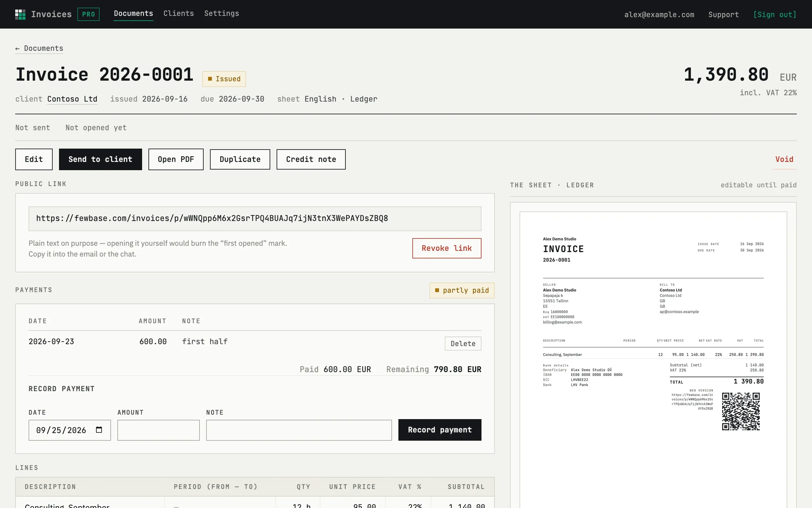Screen dimensions: 812x508
Task: Click the Paid 600.00 EUR amount
Action: click(335, 369)
